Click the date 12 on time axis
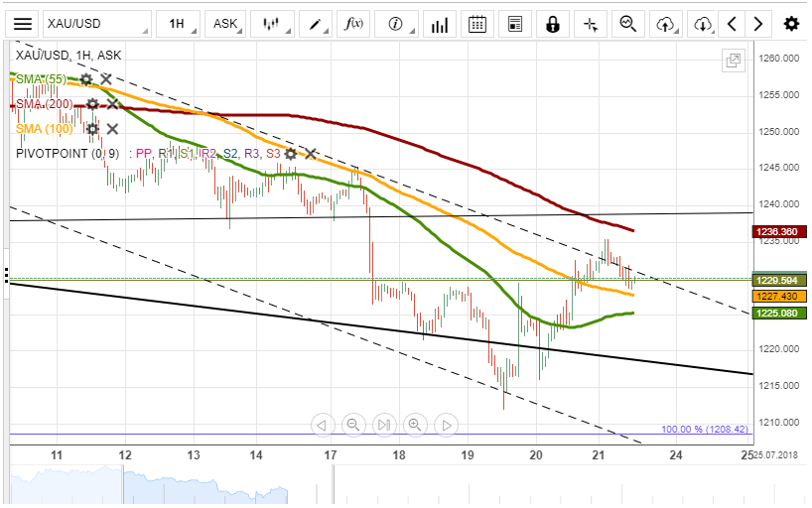 coord(125,455)
